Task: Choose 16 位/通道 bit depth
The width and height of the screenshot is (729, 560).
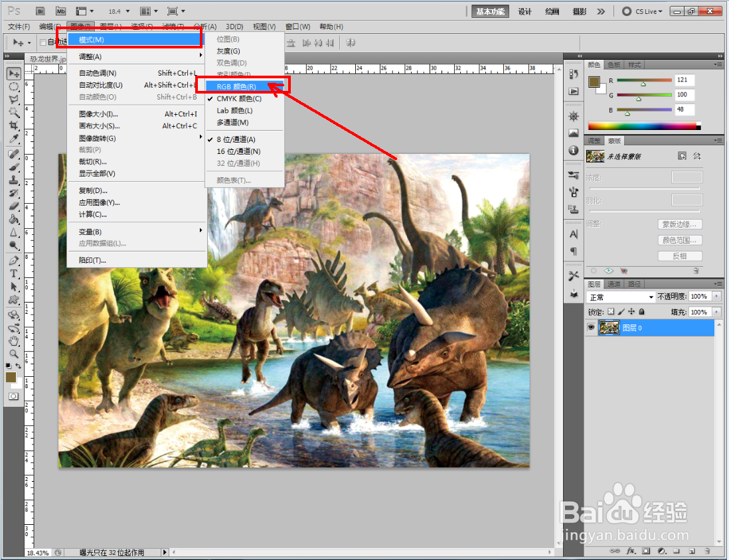Action: click(x=244, y=151)
